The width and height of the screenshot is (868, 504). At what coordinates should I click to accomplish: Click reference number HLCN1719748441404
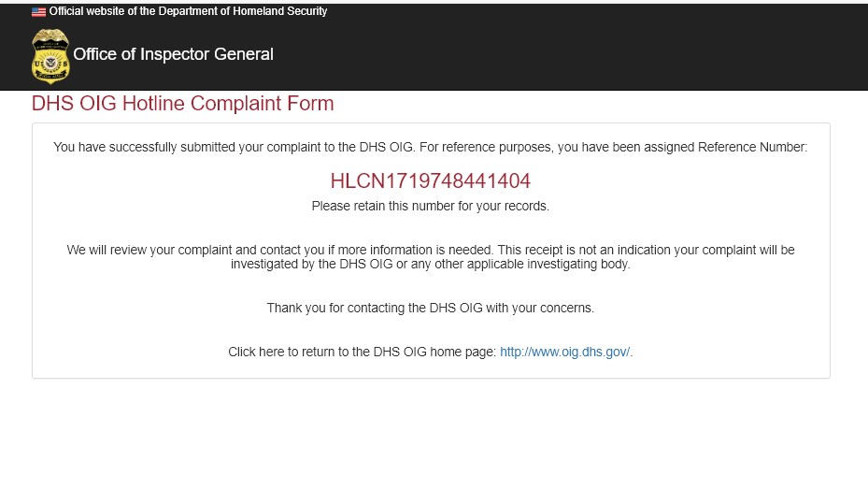click(x=431, y=180)
